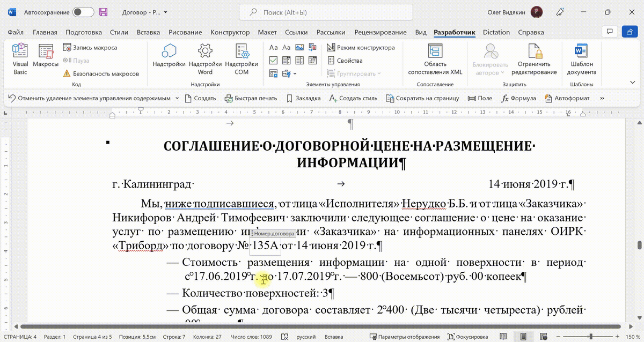Click the Шаблон документа icon
The image size is (644, 342).
tap(581, 56)
